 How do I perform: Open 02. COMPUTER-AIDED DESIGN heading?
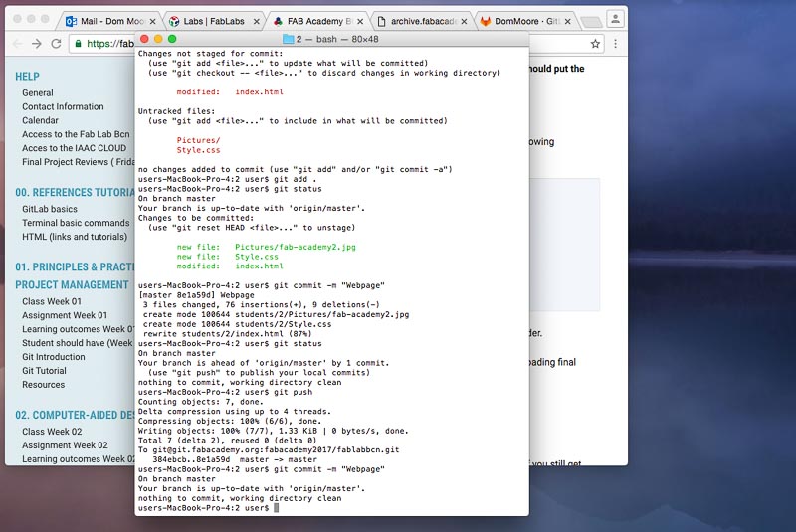pos(75,416)
